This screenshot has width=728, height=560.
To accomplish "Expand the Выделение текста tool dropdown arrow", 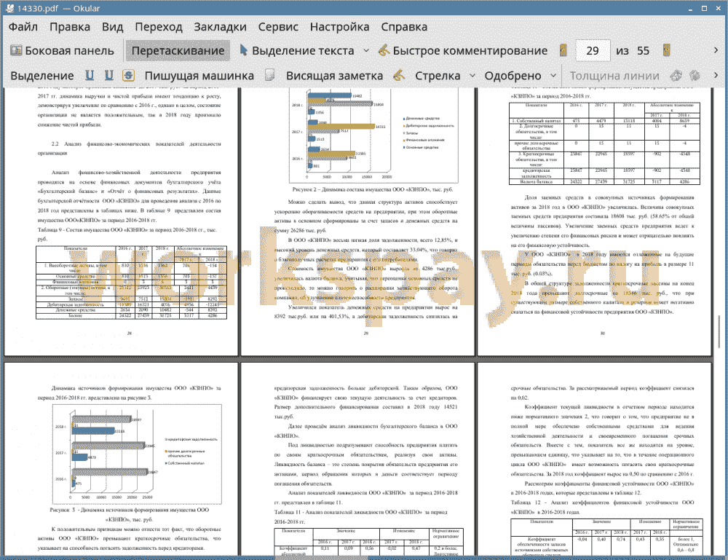I will point(366,51).
